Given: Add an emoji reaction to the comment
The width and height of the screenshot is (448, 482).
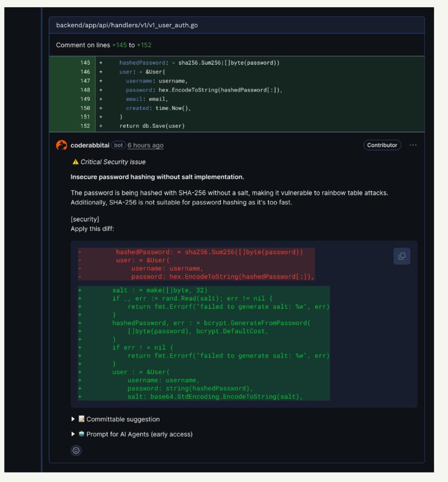Looking at the screenshot, I should pos(76,451).
